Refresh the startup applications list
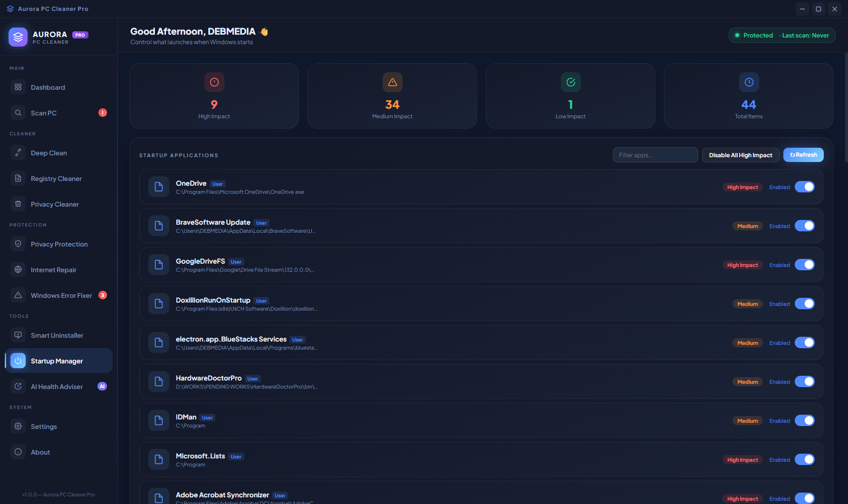848x504 pixels. coord(803,155)
